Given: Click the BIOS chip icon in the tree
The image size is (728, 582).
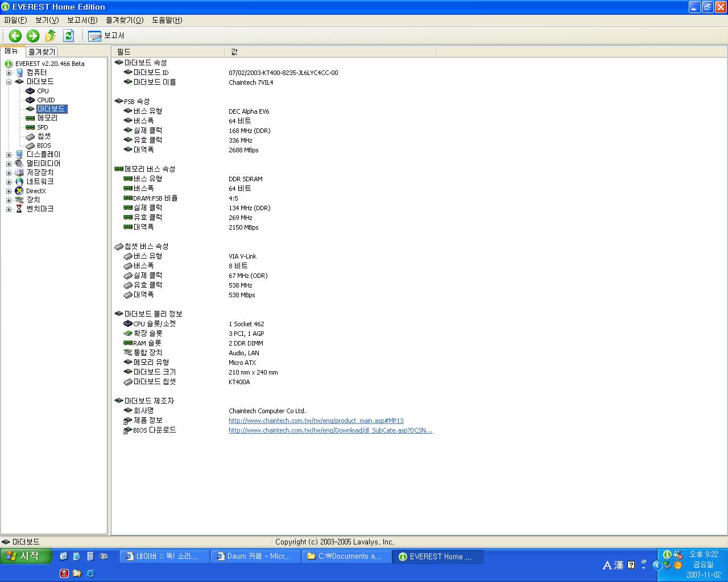Looking at the screenshot, I should 30,145.
